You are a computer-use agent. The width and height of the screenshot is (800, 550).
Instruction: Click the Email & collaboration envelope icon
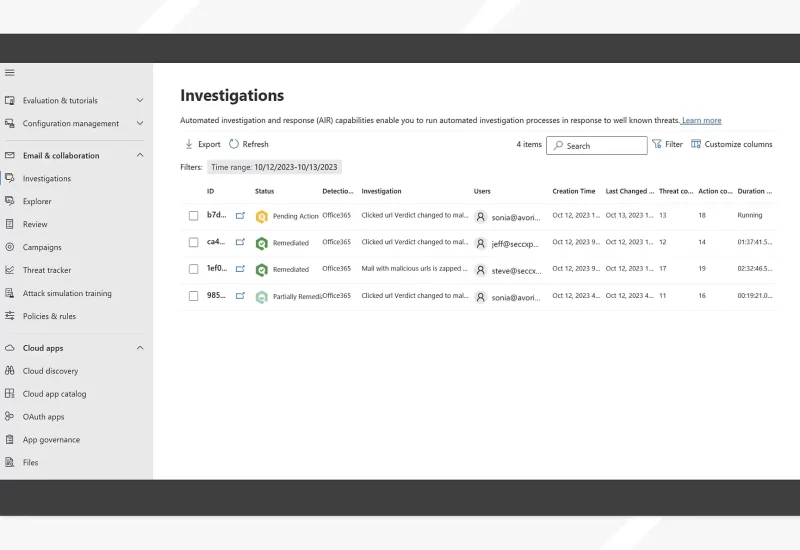(10, 155)
